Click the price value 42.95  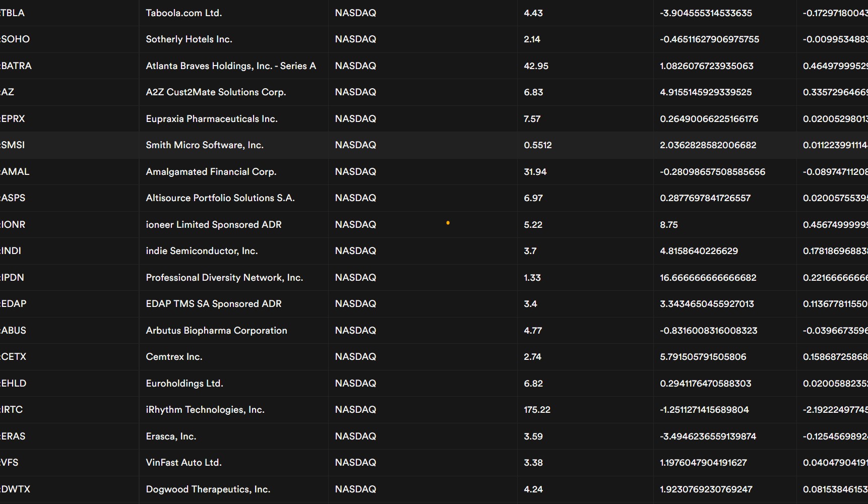coord(536,66)
